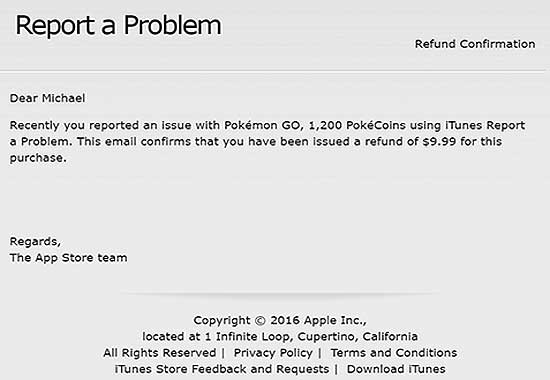Click the horizontal divider below the header
This screenshot has width=550, height=380.
pyautogui.click(x=274, y=72)
